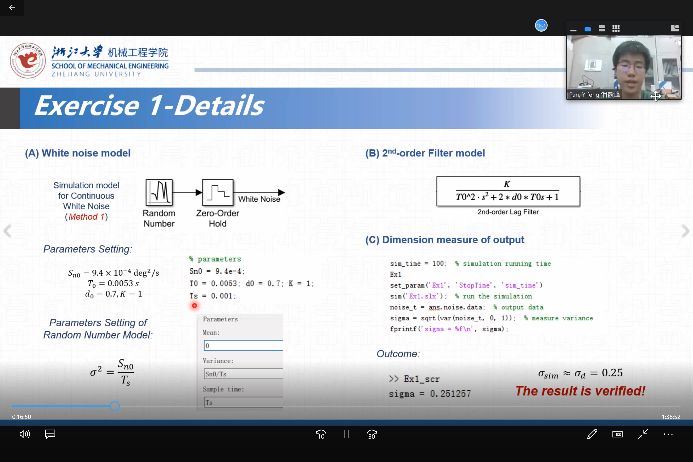The image size is (693, 462).
Task: Pause the video playback
Action: (347, 434)
